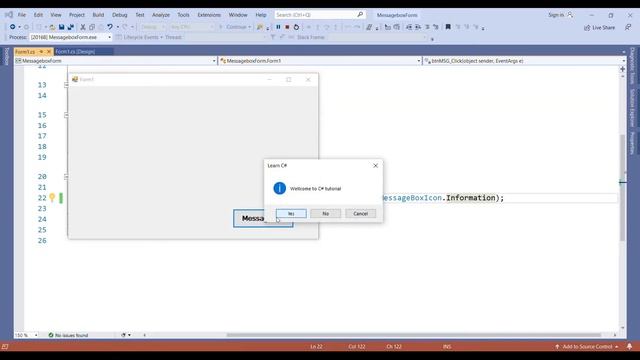Click the vertical scrollbar of the code editor
Image resolution: width=640 pixels, height=360 pixels.
point(622,188)
